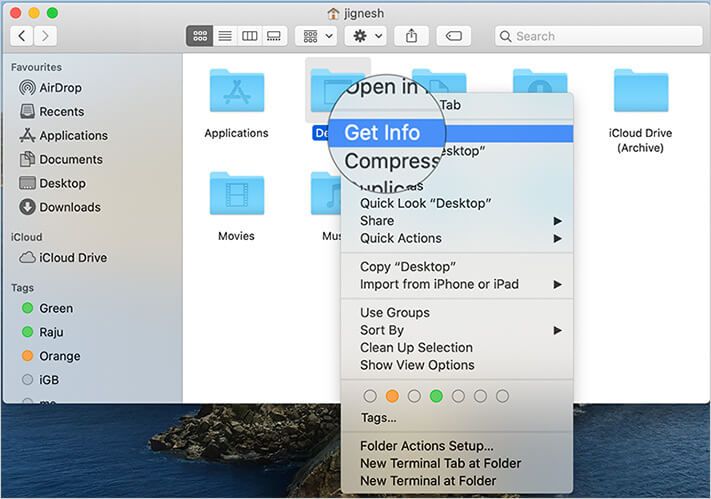
Task: Select Quick Look "Desktop" menu item
Action: 426,203
